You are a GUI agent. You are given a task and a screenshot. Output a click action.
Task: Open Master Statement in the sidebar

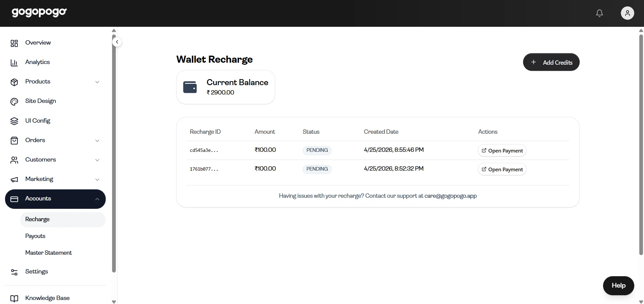(x=49, y=253)
